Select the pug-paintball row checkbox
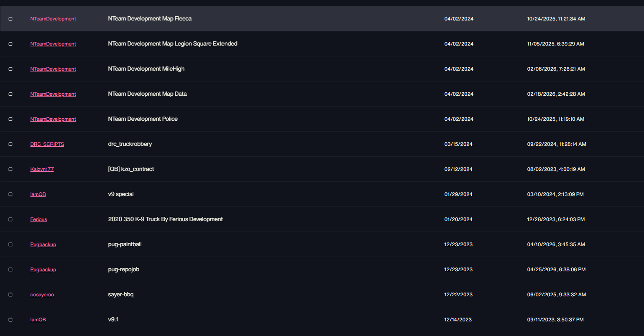 tap(10, 244)
